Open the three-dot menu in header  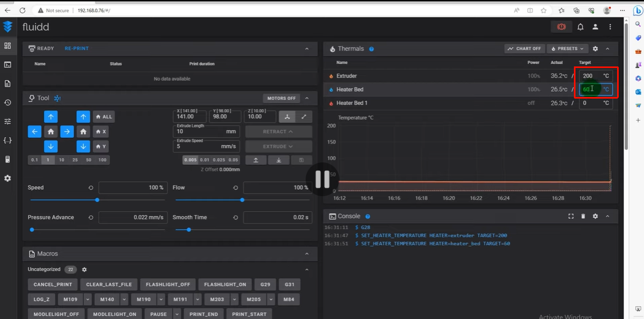[x=610, y=27]
